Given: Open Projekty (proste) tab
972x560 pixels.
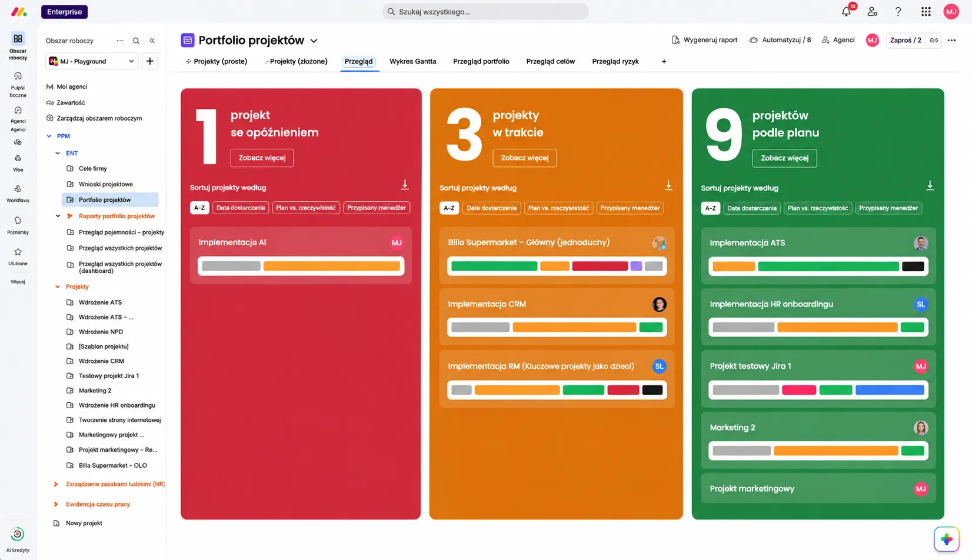Looking at the screenshot, I should pyautogui.click(x=217, y=61).
